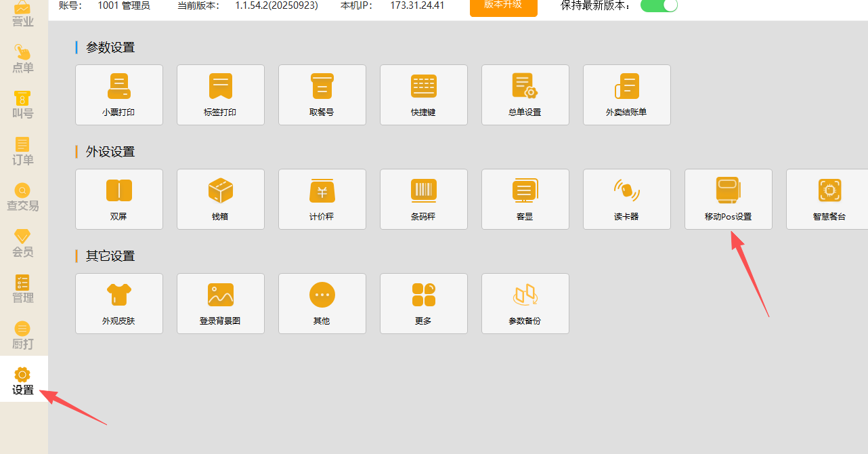Click the 取餐号 pickup number icon
The width and height of the screenshot is (868, 454).
[322, 87]
